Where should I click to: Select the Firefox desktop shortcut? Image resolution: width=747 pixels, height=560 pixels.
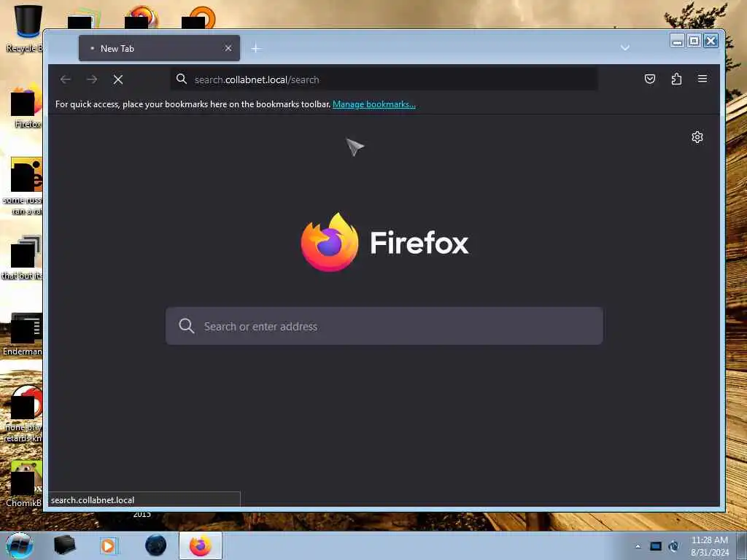26,106
